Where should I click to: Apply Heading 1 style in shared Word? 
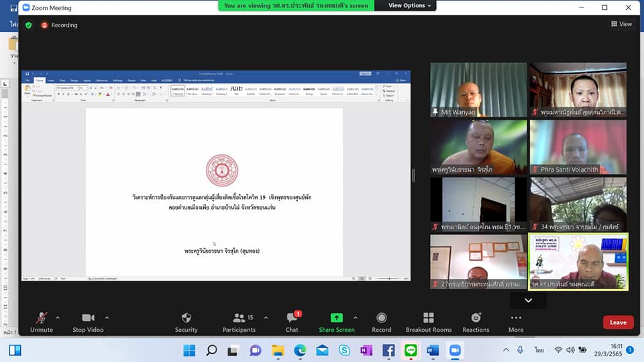point(207,90)
